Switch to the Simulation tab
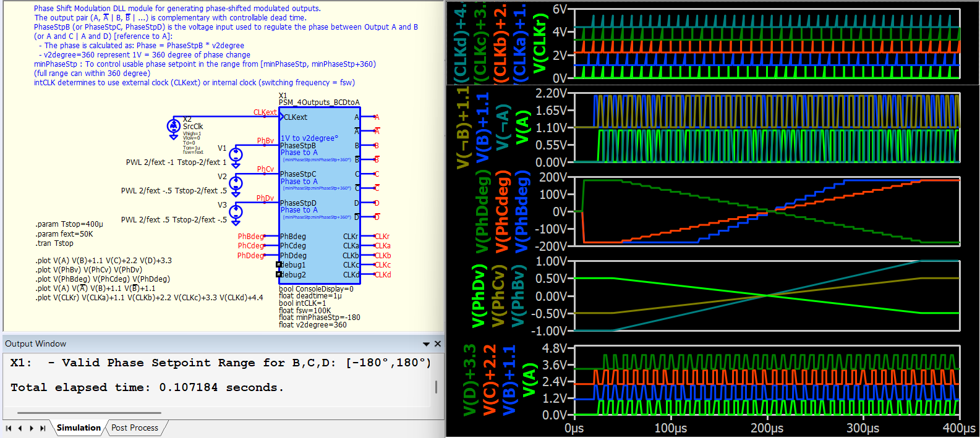Screen dimensions: 980x438 [79, 427]
